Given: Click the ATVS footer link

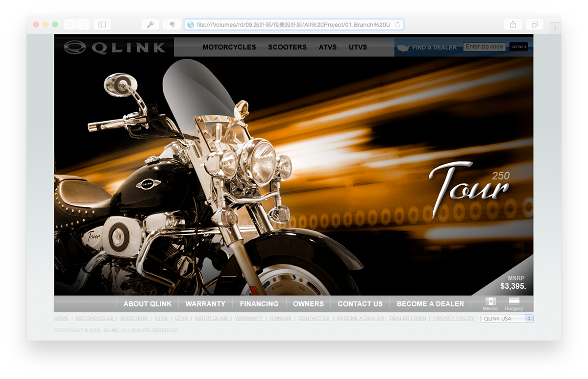Looking at the screenshot, I should pyautogui.click(x=161, y=319).
